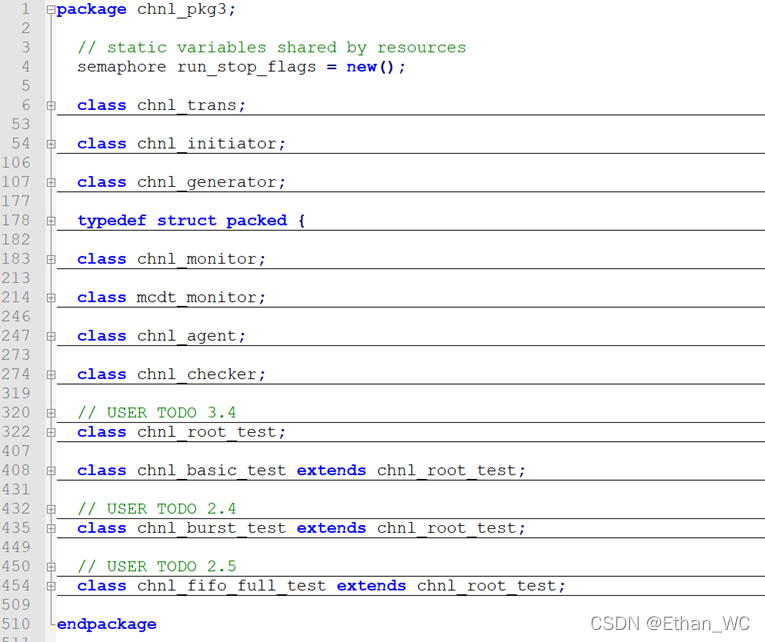Click 'extends' keyword on line 454
Screen dimensions: 765x642
tap(371, 586)
